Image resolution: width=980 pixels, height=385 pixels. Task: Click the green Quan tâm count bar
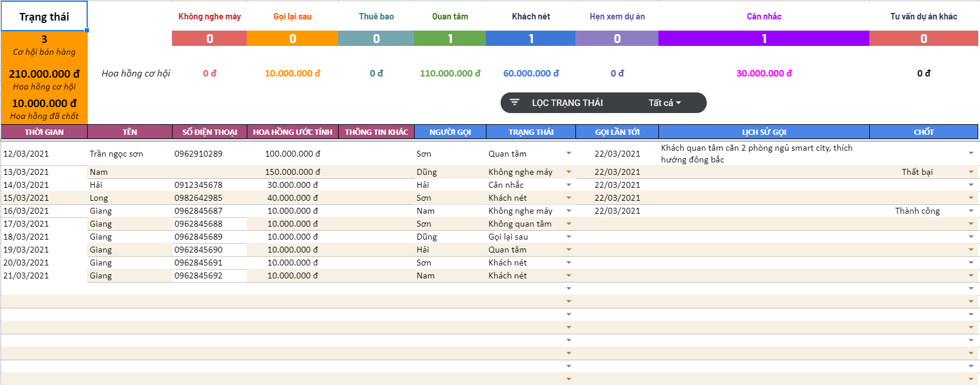tap(450, 39)
